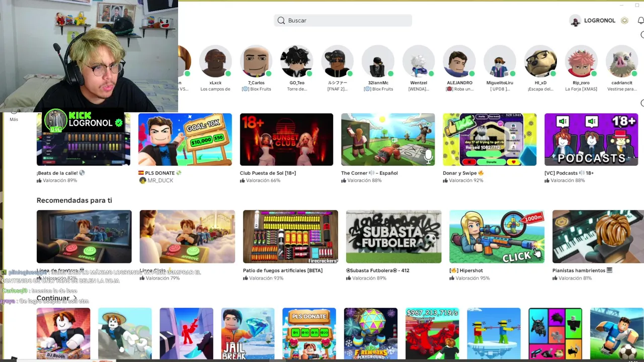
Task: Open the PLS DONATE goal 10K thumbnail
Action: (185, 139)
